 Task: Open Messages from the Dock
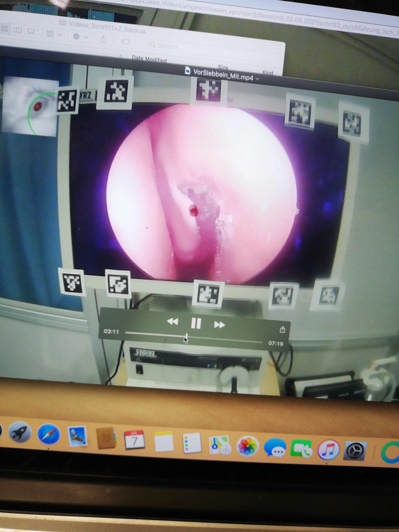(x=275, y=448)
